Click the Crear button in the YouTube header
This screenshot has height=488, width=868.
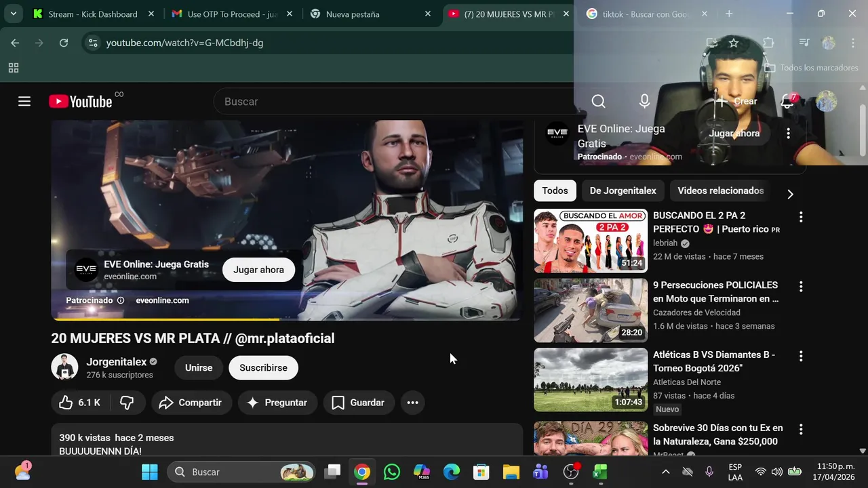[736, 102]
